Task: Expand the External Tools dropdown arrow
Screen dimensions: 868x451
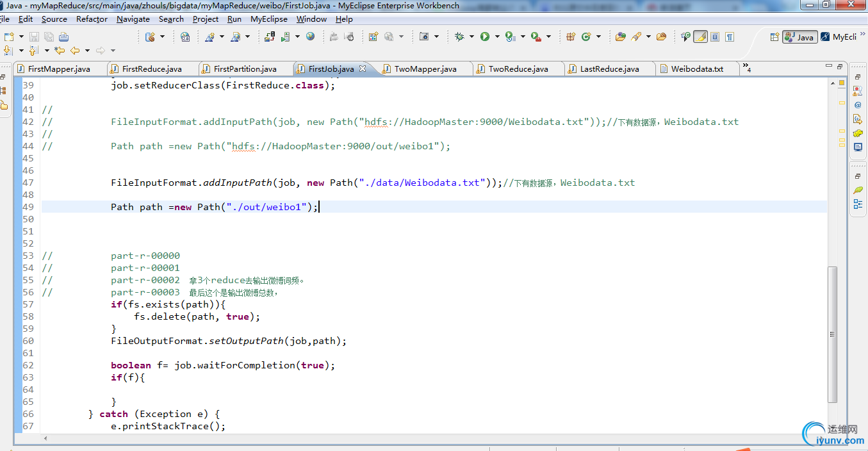Action: pyautogui.click(x=548, y=37)
